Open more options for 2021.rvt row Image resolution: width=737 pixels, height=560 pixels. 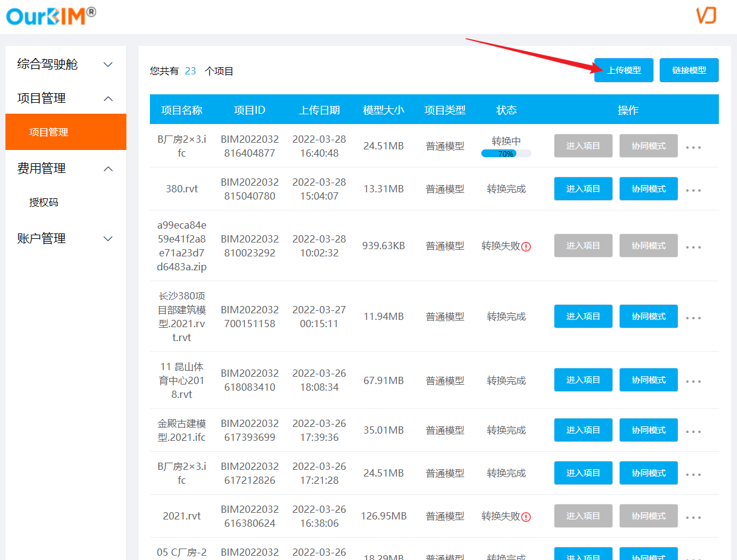[x=693, y=517]
